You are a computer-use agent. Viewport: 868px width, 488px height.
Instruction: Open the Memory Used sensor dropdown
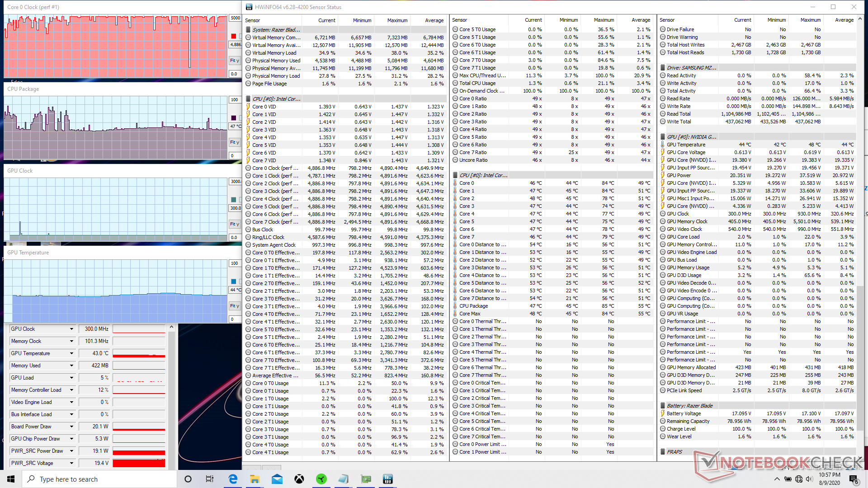[x=71, y=366]
